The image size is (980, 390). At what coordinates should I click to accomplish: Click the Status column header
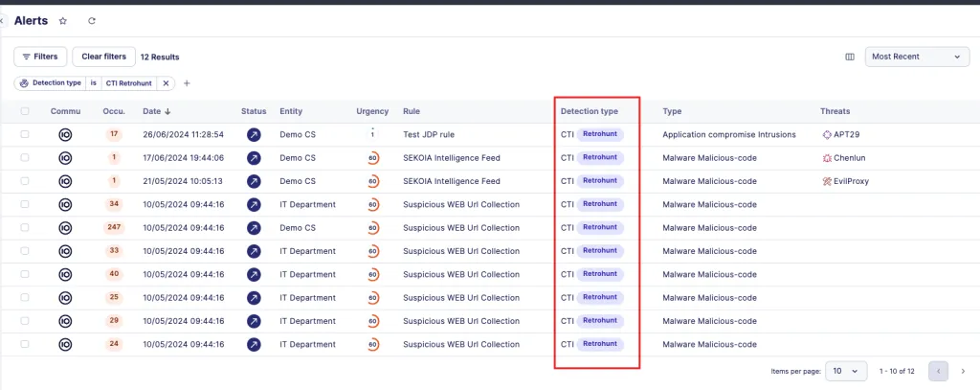pos(254,111)
